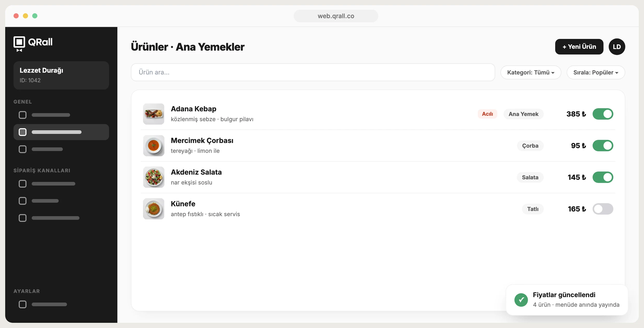Click the Ana Yemek category tag
Viewport: 644px width, 328px height.
(524, 114)
